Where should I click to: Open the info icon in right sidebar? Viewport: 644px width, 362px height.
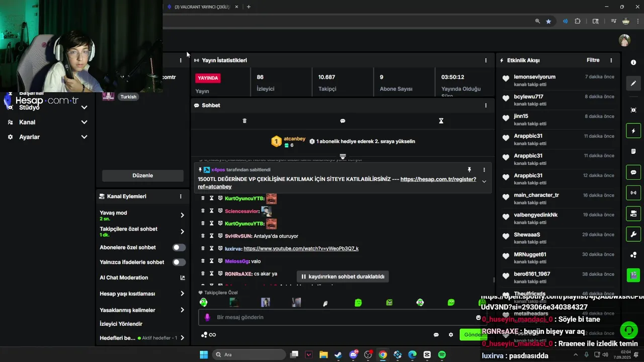pos(633,62)
